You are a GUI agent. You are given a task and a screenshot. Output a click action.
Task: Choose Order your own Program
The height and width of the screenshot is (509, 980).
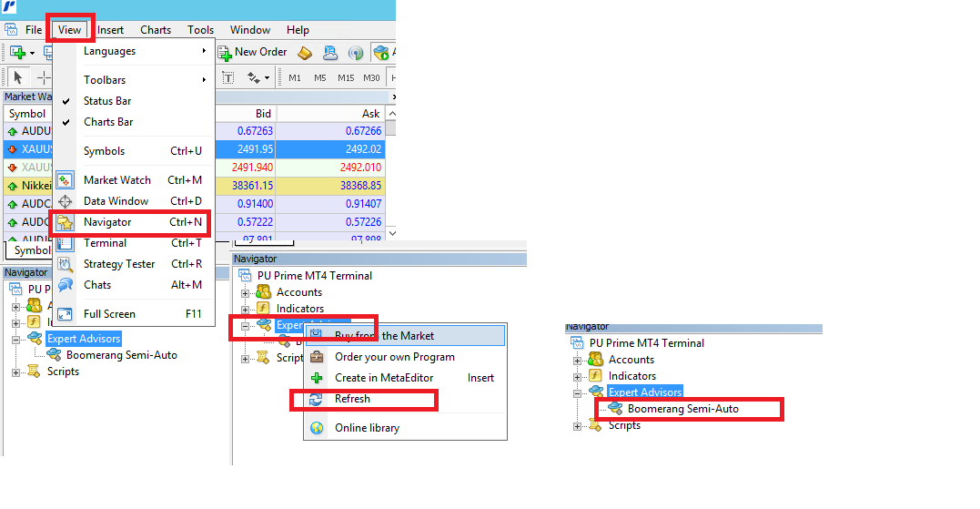point(404,357)
